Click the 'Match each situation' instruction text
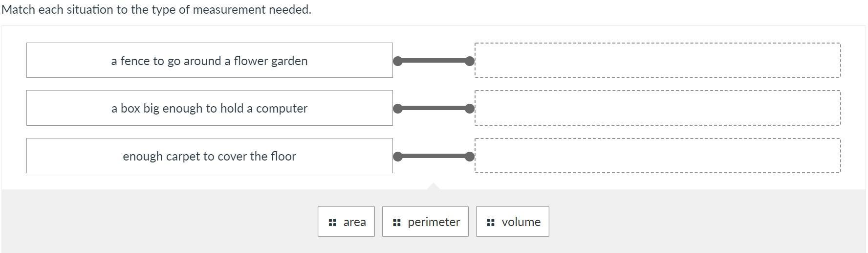 pyautogui.click(x=156, y=10)
